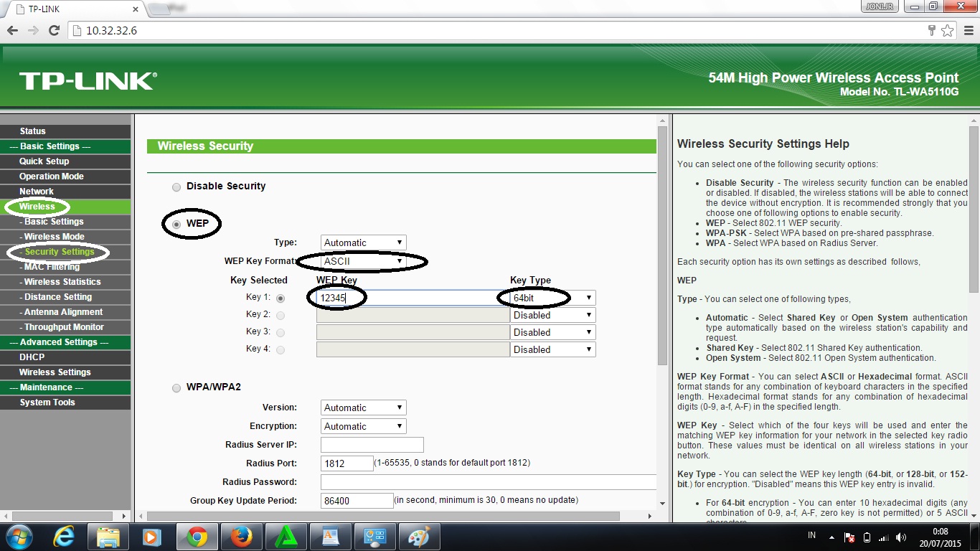Open Windows Explorer from the taskbar
This screenshot has height=551, width=980.
pos(108,537)
